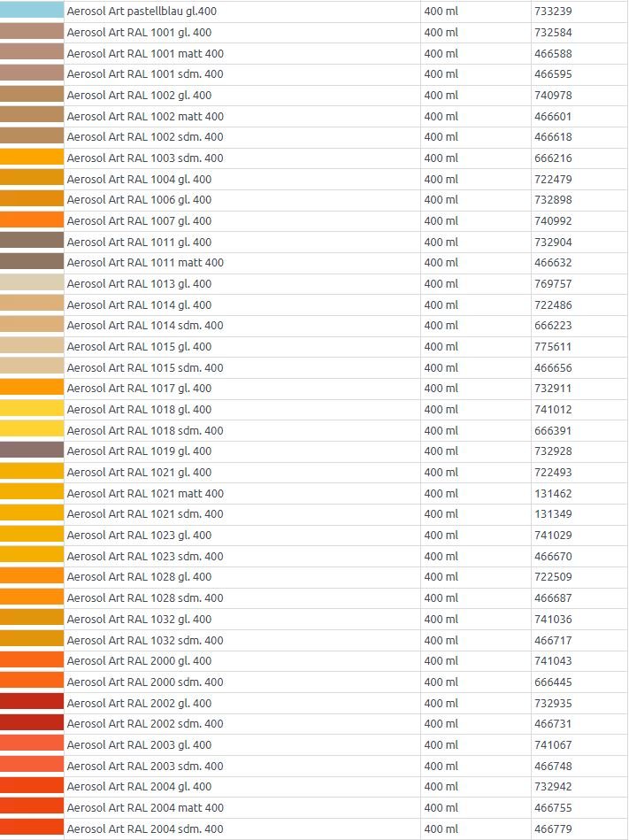
Task: Click 400 ml cell for RAL 2003 gl.
Action: point(441,744)
